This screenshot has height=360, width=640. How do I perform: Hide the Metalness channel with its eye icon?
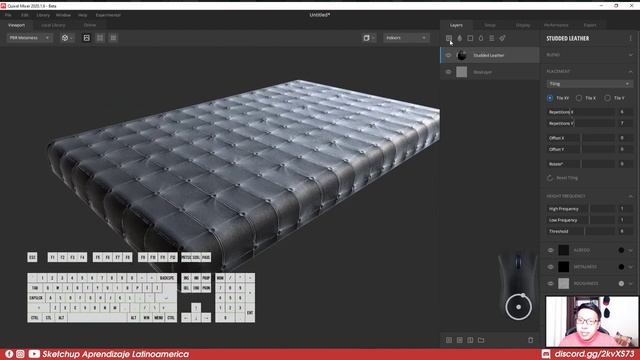[551, 267]
